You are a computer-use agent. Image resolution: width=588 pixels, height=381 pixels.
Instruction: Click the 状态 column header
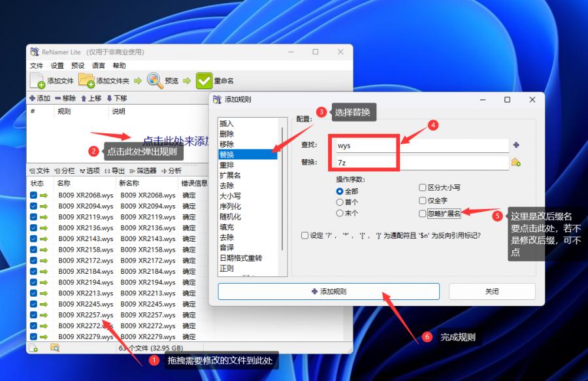(37, 183)
